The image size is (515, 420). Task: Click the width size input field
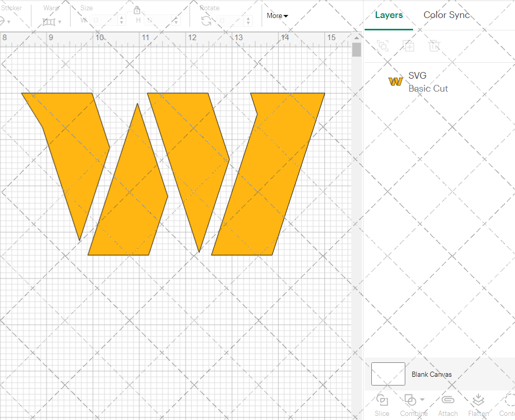tap(104, 21)
